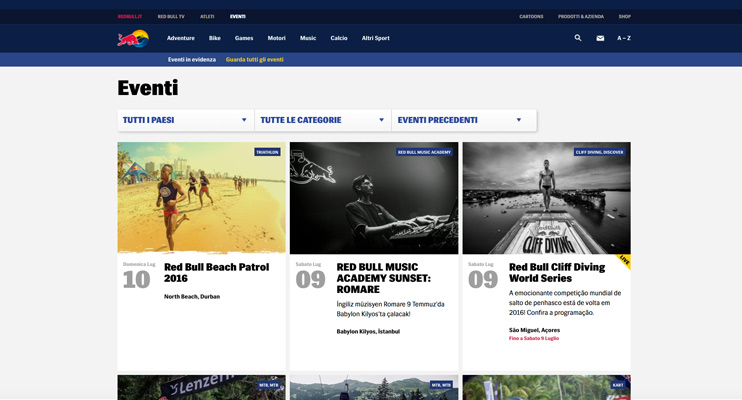This screenshot has height=400, width=742.
Task: Expand the TUTTI I PAESI dropdown
Action: (186, 120)
